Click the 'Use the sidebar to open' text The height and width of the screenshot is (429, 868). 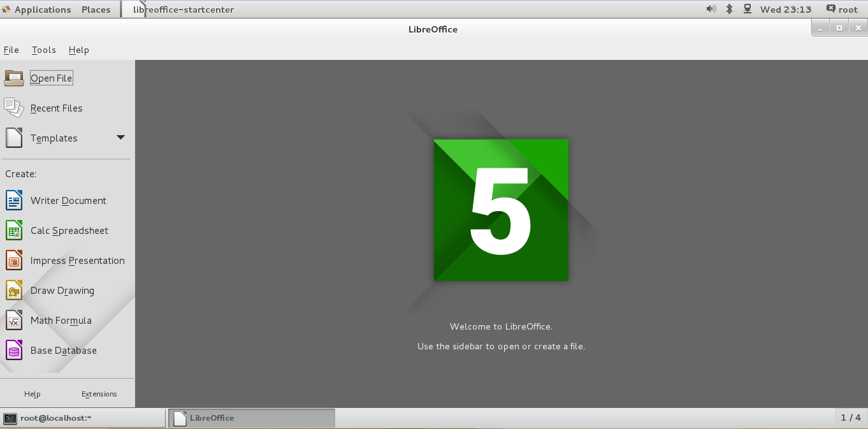501,347
